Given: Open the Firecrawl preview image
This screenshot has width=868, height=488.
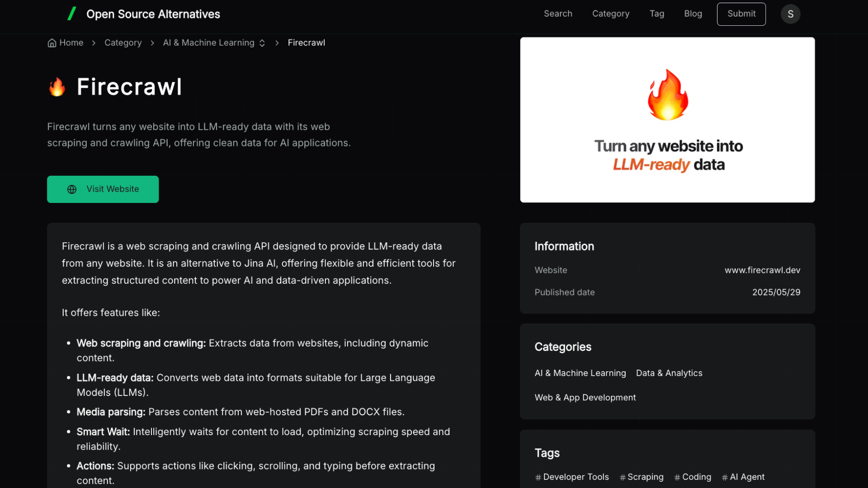Looking at the screenshot, I should coord(667,120).
